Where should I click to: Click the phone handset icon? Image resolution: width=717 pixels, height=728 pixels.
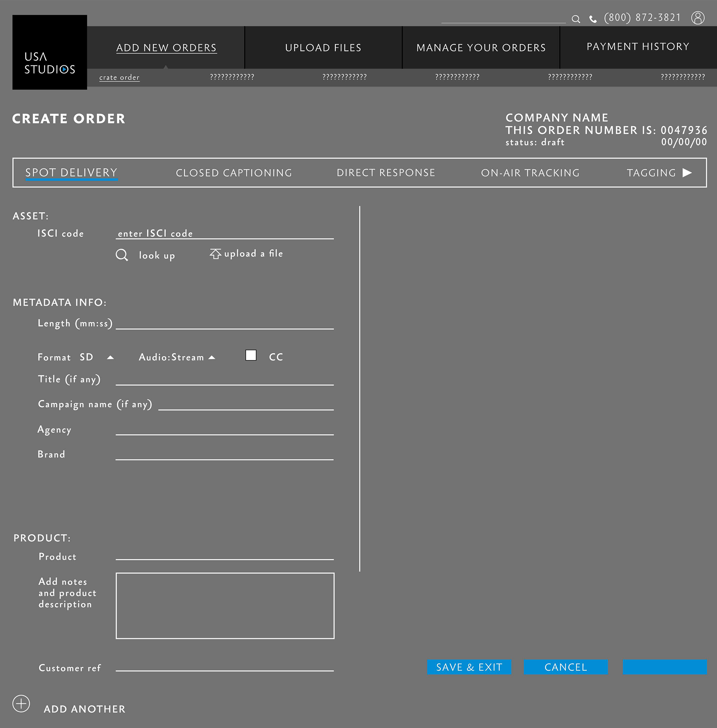tap(593, 19)
